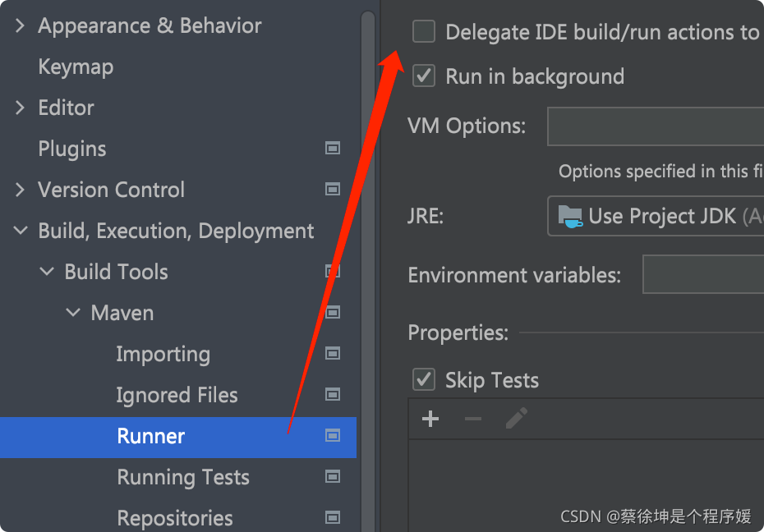Click project-level settings icon beside Version Control
The image size is (764, 532).
click(333, 189)
